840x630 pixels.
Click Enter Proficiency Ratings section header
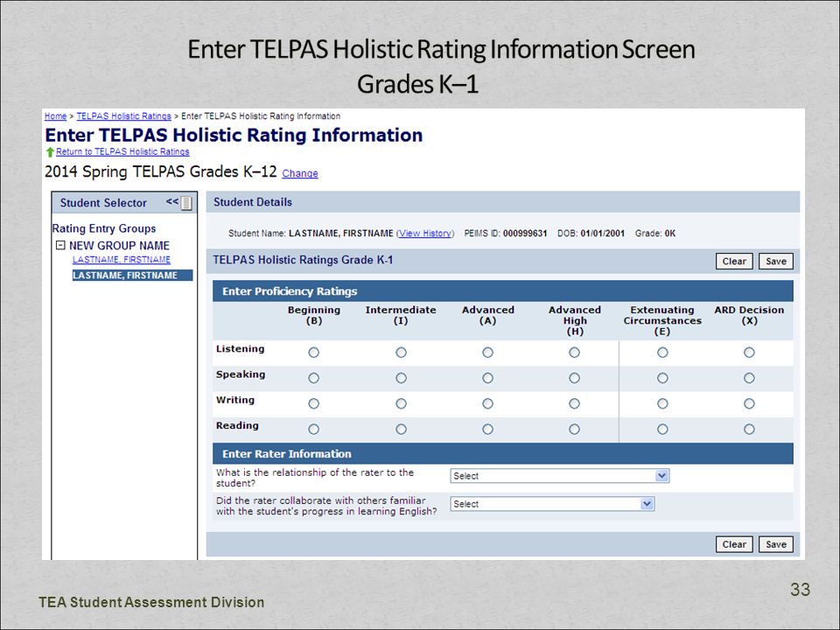click(502, 290)
